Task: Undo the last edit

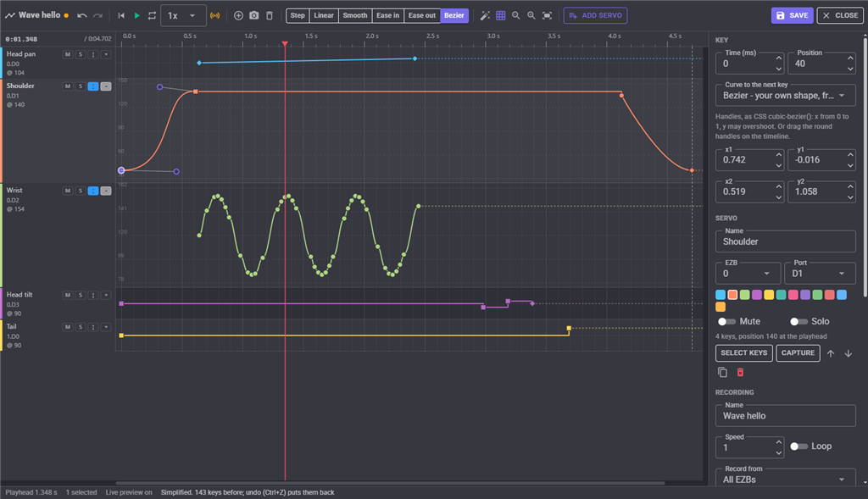Action: [x=82, y=15]
